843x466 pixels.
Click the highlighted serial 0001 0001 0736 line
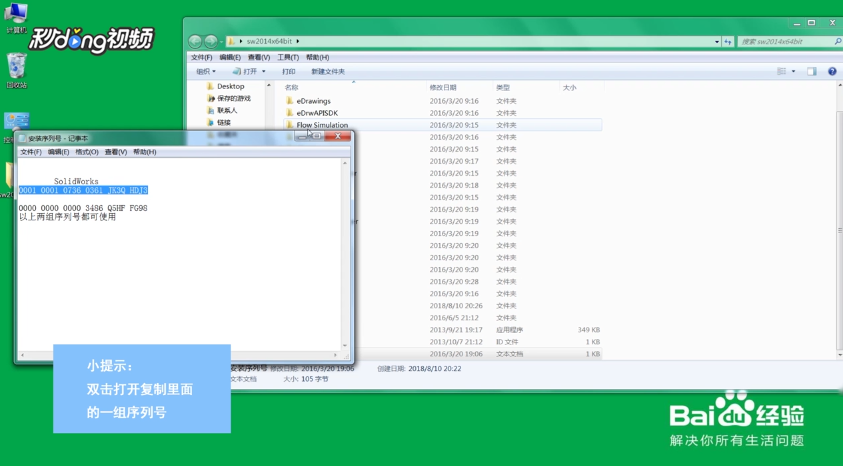(x=83, y=190)
